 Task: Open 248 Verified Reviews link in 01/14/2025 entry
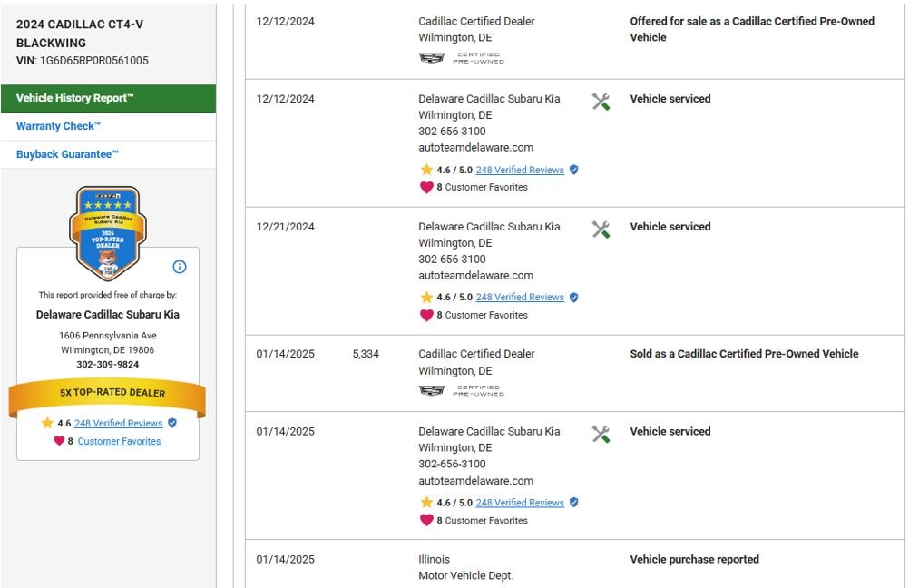point(520,503)
